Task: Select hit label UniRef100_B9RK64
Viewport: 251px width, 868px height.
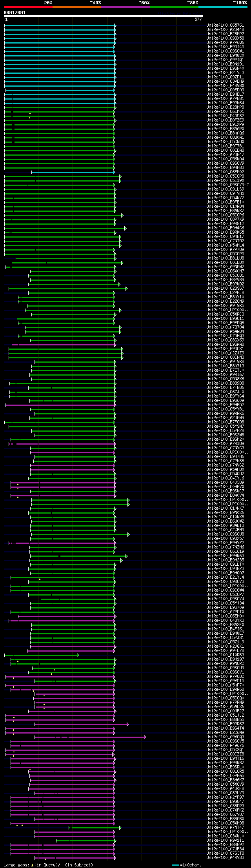Action: 225,103
